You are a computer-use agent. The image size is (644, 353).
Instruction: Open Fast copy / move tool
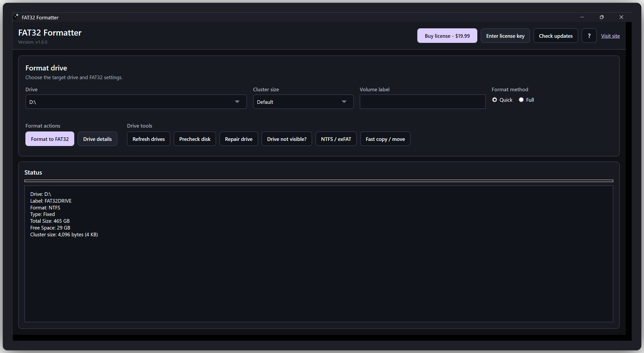click(385, 139)
